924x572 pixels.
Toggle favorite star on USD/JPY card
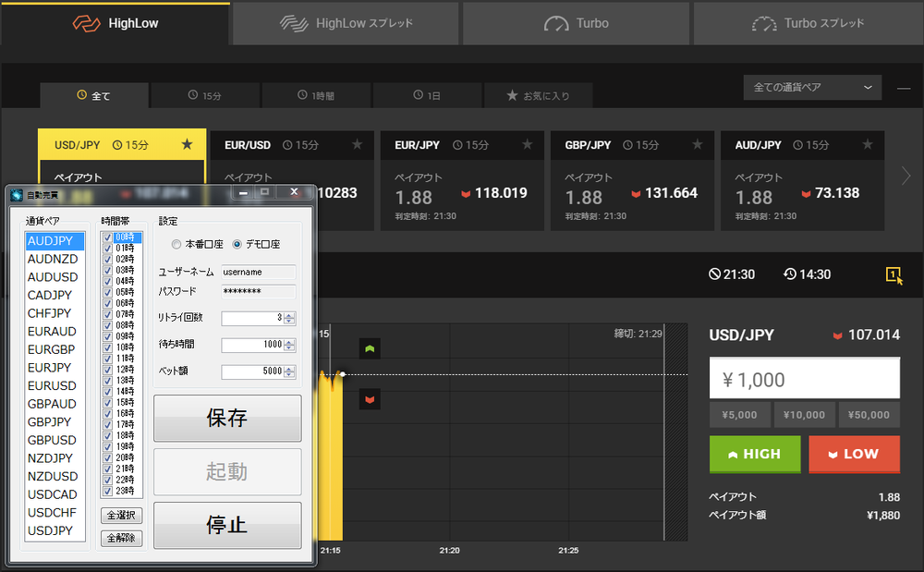click(187, 144)
